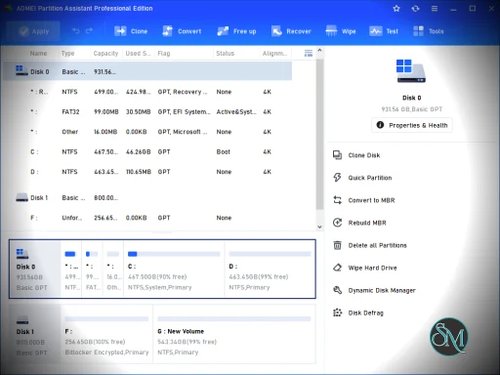Open the Free up toolbar menu
The height and width of the screenshot is (375, 500).
pos(237,31)
